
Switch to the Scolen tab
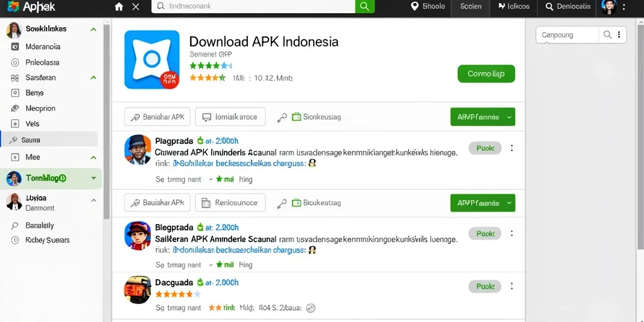coord(470,6)
